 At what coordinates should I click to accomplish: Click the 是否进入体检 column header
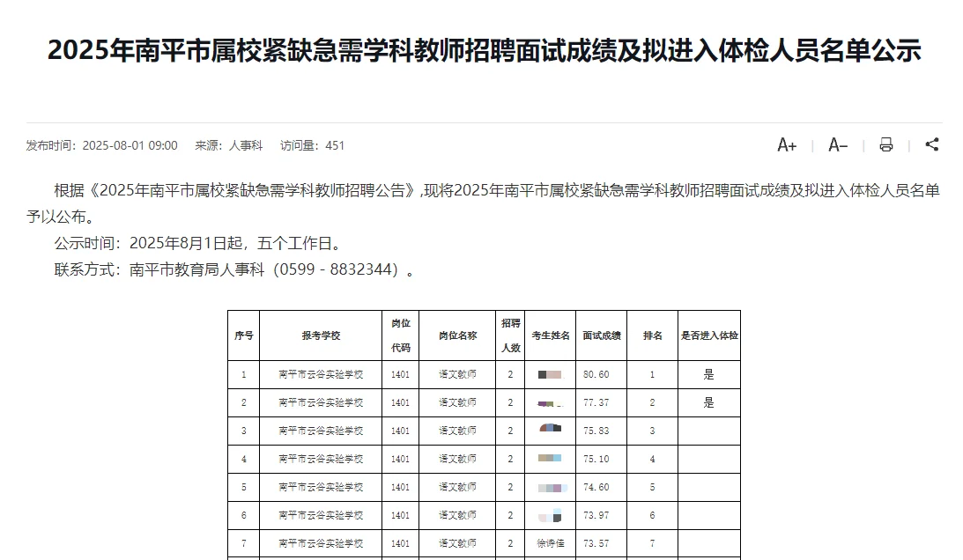click(x=709, y=335)
